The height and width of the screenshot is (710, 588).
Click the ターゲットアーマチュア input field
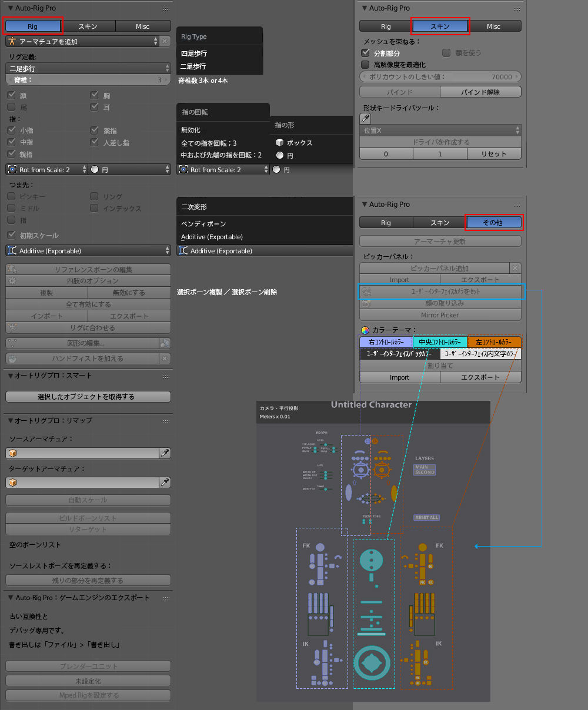click(82, 483)
